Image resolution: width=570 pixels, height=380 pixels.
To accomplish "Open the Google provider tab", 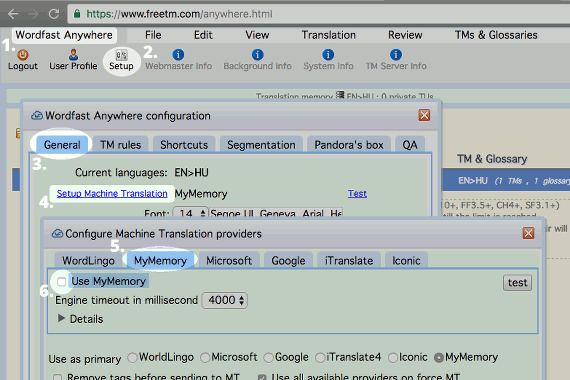I will [x=288, y=260].
